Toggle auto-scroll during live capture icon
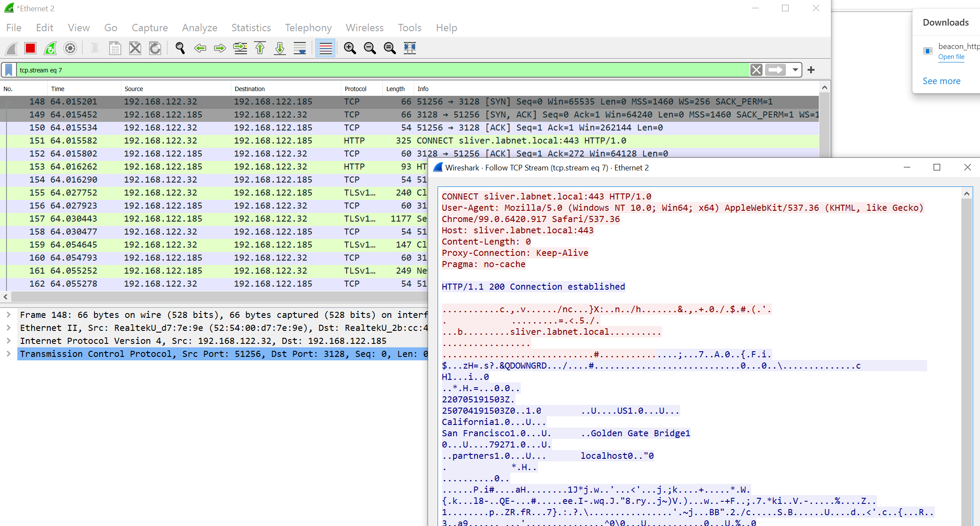 pyautogui.click(x=300, y=48)
